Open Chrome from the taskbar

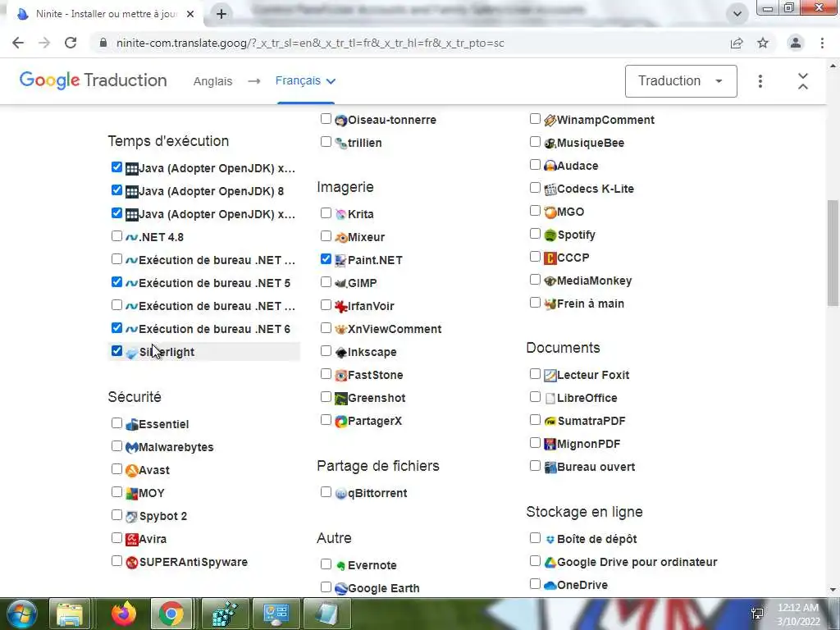point(171,614)
